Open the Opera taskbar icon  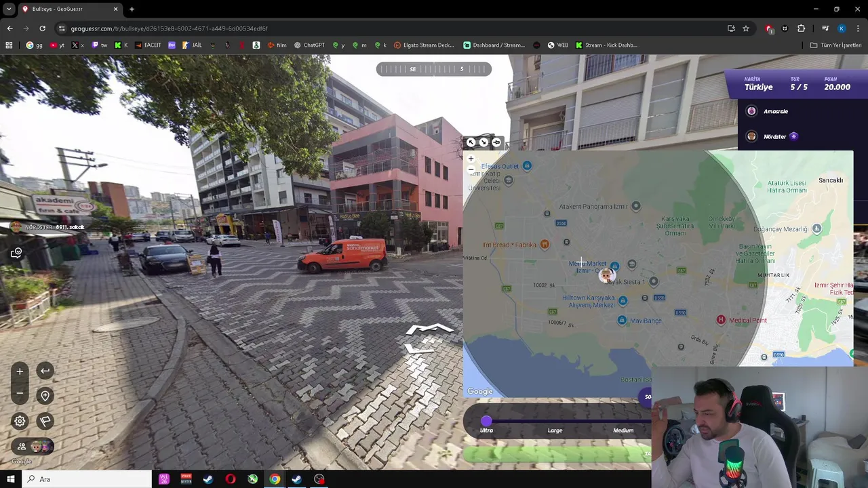pyautogui.click(x=231, y=479)
